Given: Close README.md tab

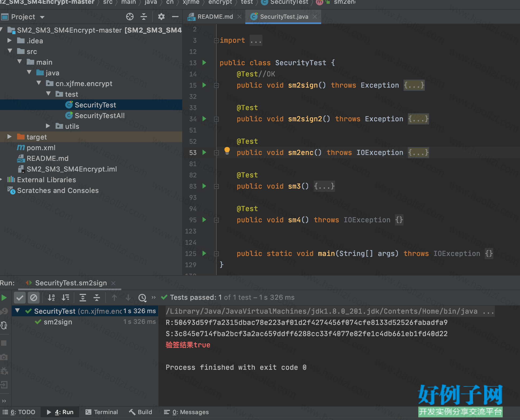Looking at the screenshot, I should point(239,17).
